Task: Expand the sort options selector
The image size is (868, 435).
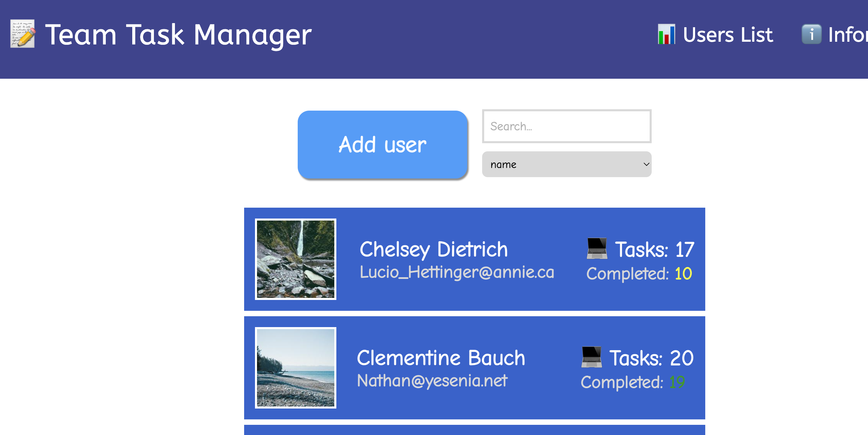Action: click(566, 164)
